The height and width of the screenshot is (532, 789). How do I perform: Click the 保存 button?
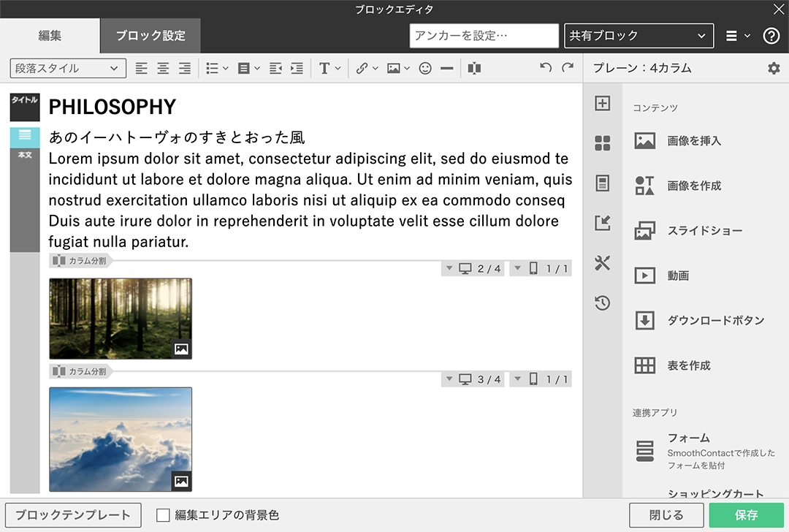(746, 515)
